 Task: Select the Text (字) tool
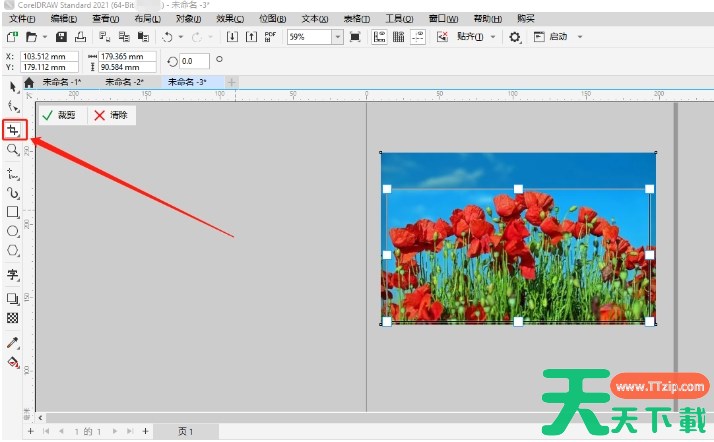point(13,274)
